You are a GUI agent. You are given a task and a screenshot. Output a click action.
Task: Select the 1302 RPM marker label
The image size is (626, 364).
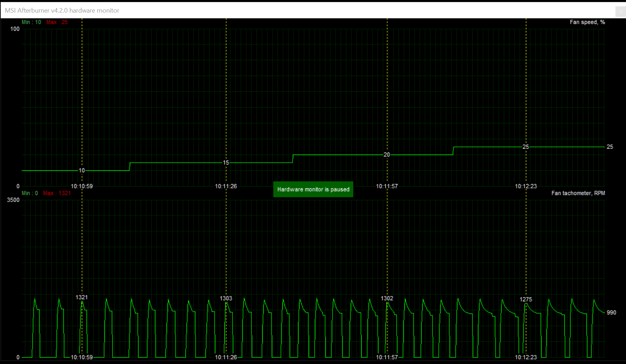pyautogui.click(x=387, y=298)
